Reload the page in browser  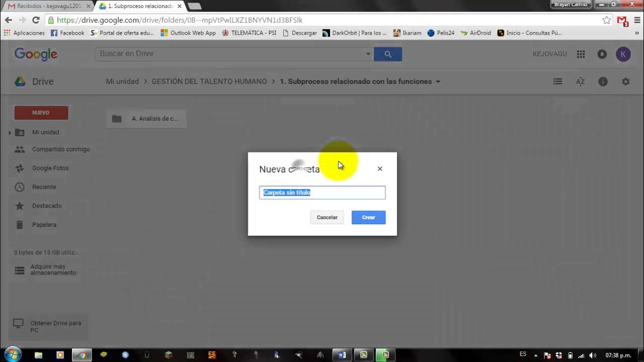pos(36,20)
